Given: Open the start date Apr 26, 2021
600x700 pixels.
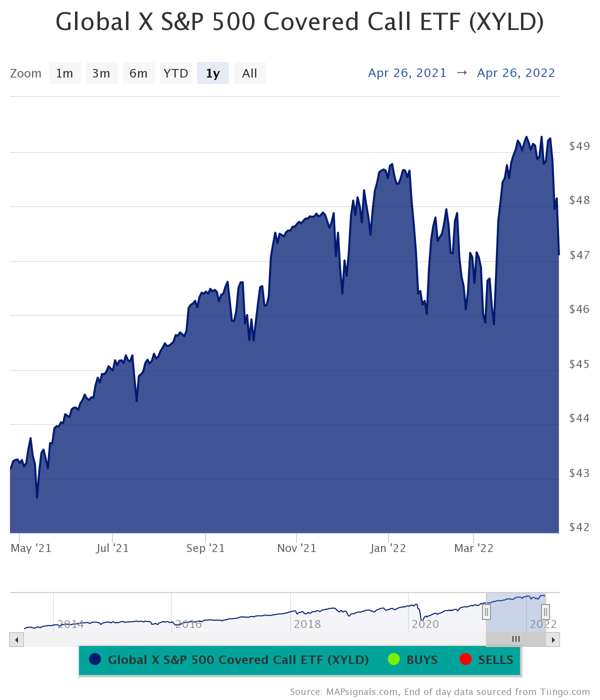Looking at the screenshot, I should (x=407, y=73).
